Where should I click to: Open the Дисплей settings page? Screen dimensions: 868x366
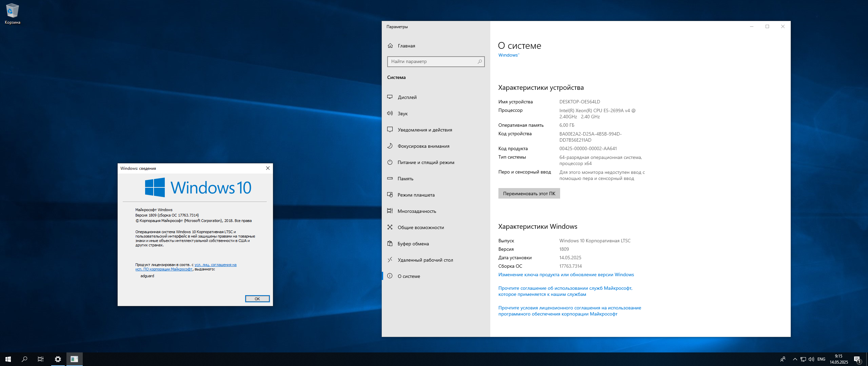click(436, 97)
